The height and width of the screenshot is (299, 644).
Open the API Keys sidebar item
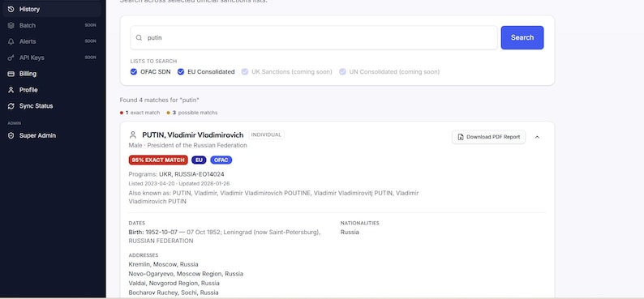(x=51, y=58)
